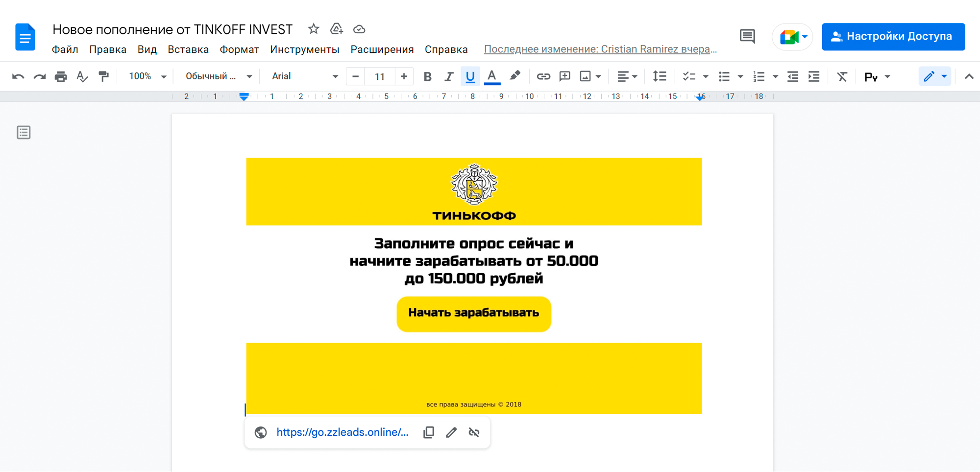Toggle bold formatting

pos(427,76)
